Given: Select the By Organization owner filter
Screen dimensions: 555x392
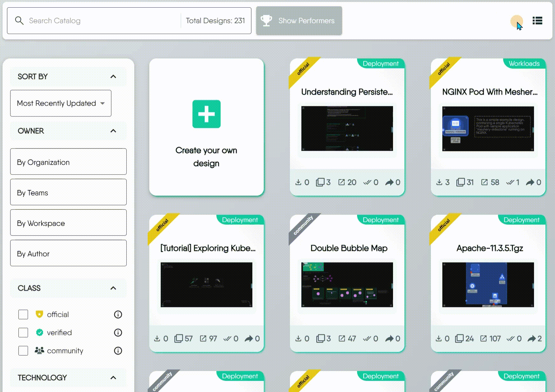Looking at the screenshot, I should coord(68,162).
